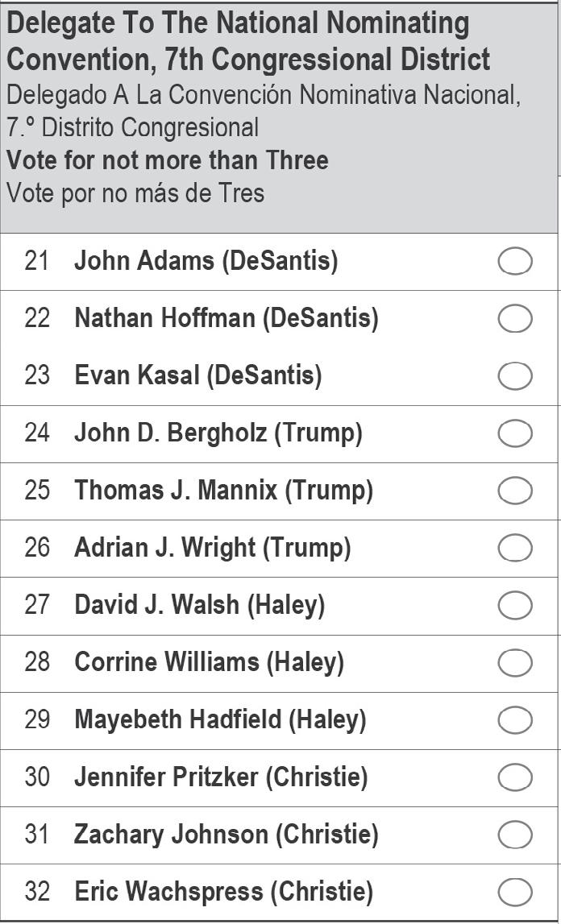Click the name Thomas J. Mannix (Trump)
This screenshot has width=561, height=924.
223,491
